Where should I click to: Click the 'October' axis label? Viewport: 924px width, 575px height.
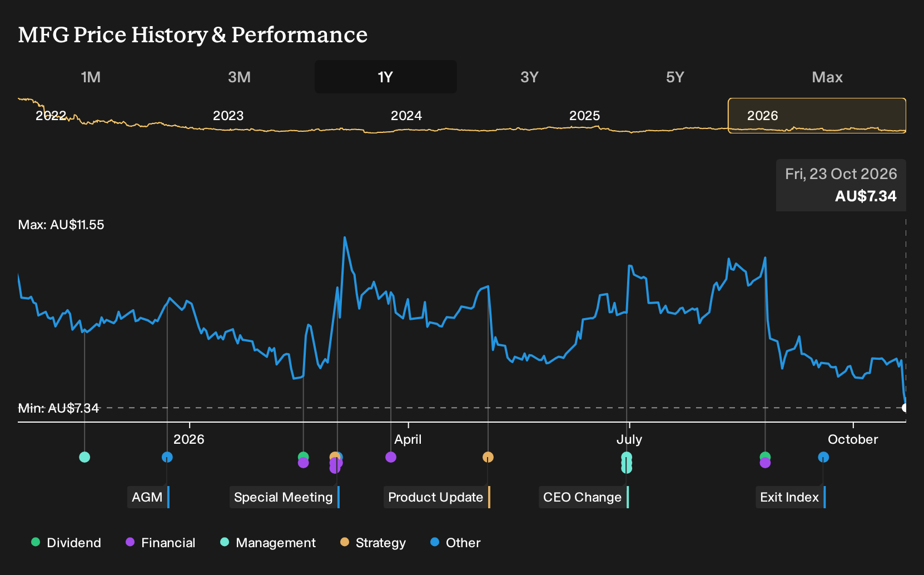pyautogui.click(x=853, y=439)
